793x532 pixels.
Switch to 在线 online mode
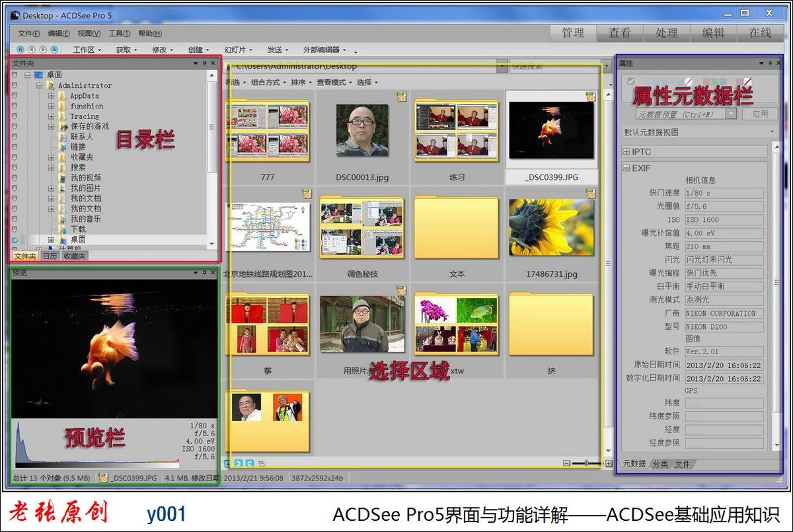[x=760, y=33]
